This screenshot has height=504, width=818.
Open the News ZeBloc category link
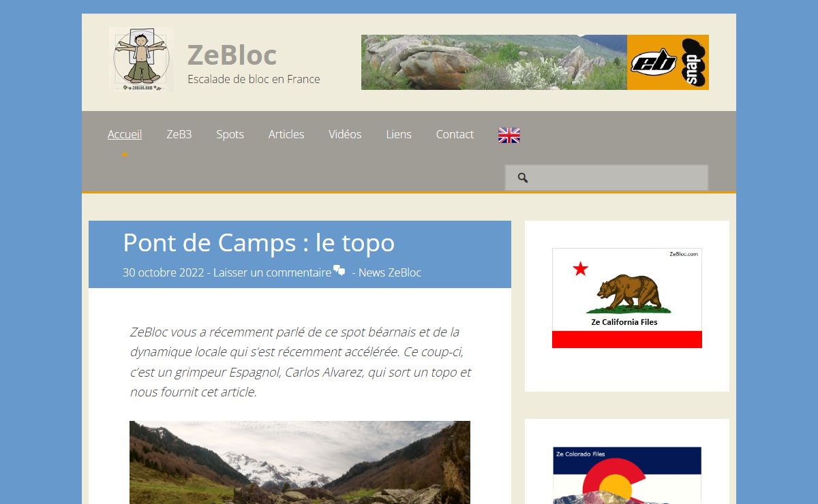[x=390, y=272]
